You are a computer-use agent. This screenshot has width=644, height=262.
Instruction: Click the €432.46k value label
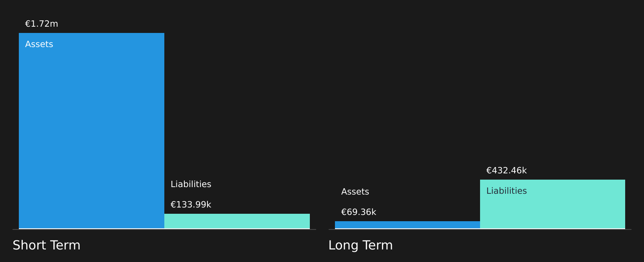point(506,171)
